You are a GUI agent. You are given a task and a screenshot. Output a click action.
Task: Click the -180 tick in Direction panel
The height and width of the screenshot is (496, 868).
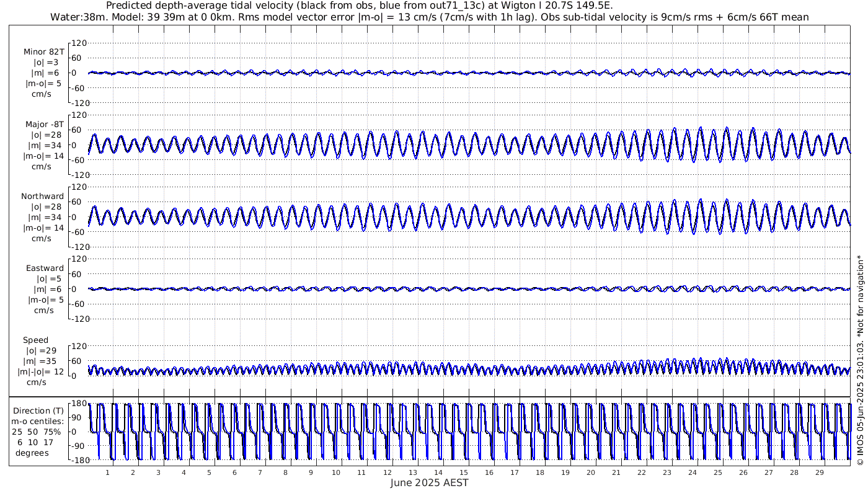(78, 459)
